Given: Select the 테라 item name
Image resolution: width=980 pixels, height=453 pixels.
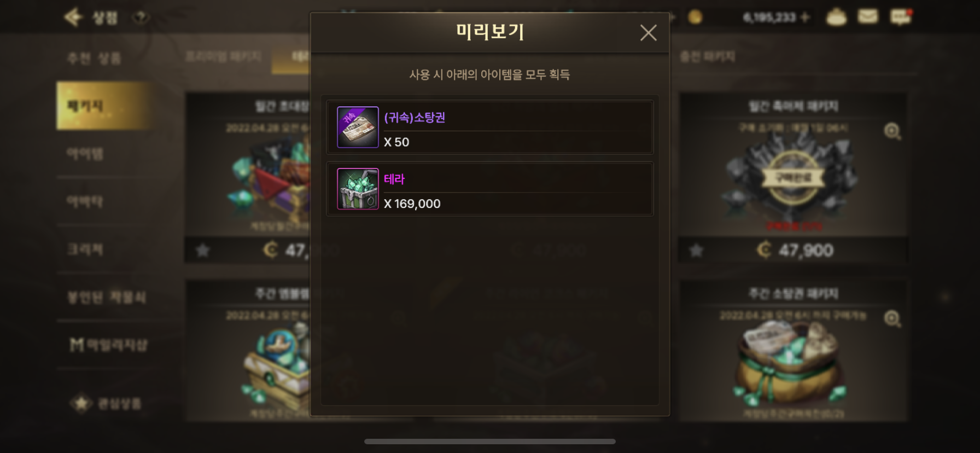Looking at the screenshot, I should 394,179.
